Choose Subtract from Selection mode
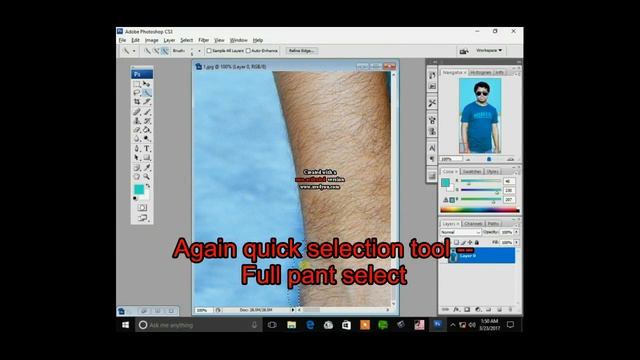This screenshot has width=640, height=360. coord(164,51)
